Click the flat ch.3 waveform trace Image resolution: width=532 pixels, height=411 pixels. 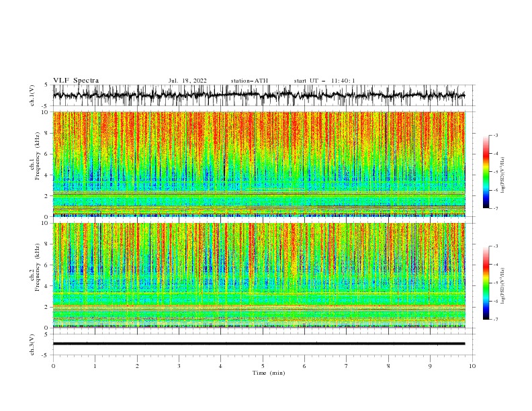tap(259, 344)
